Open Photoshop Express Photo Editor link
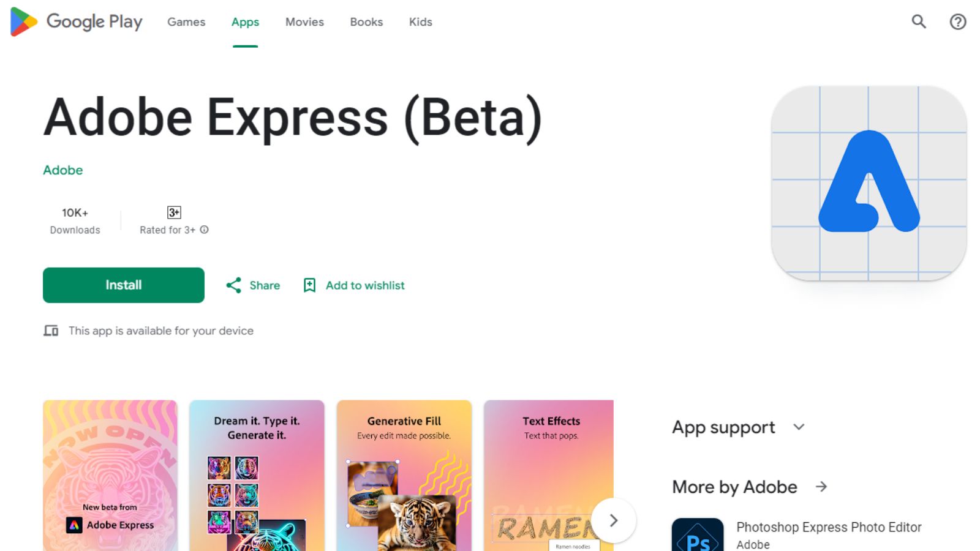The width and height of the screenshot is (980, 551). click(828, 527)
